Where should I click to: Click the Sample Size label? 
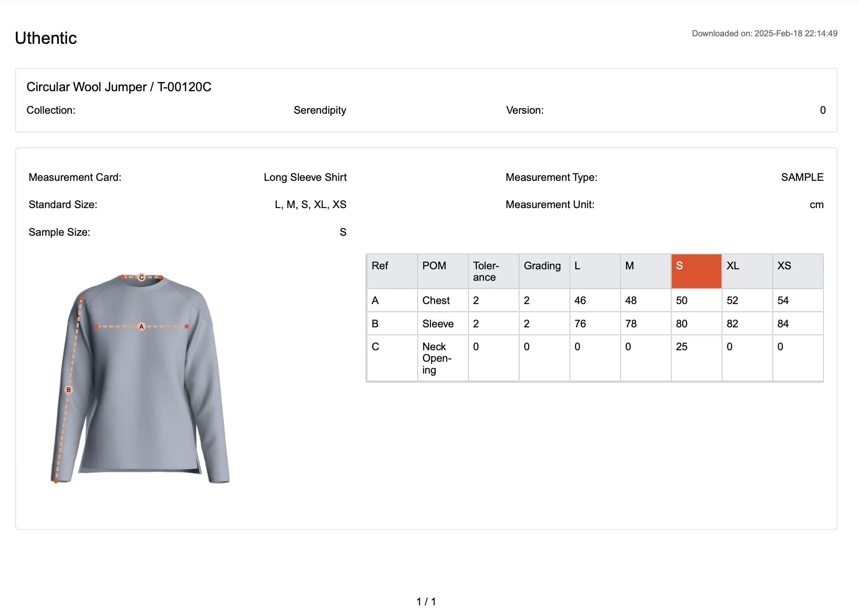pyautogui.click(x=59, y=232)
